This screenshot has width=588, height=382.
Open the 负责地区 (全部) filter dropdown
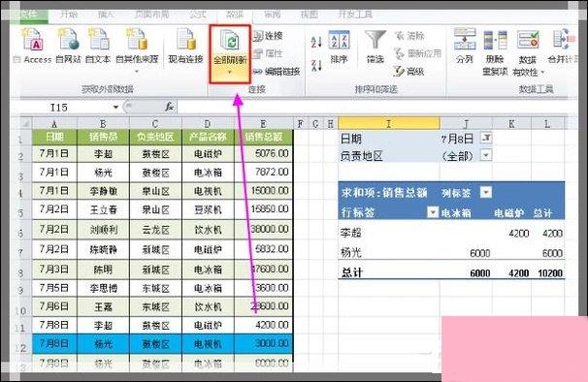486,155
